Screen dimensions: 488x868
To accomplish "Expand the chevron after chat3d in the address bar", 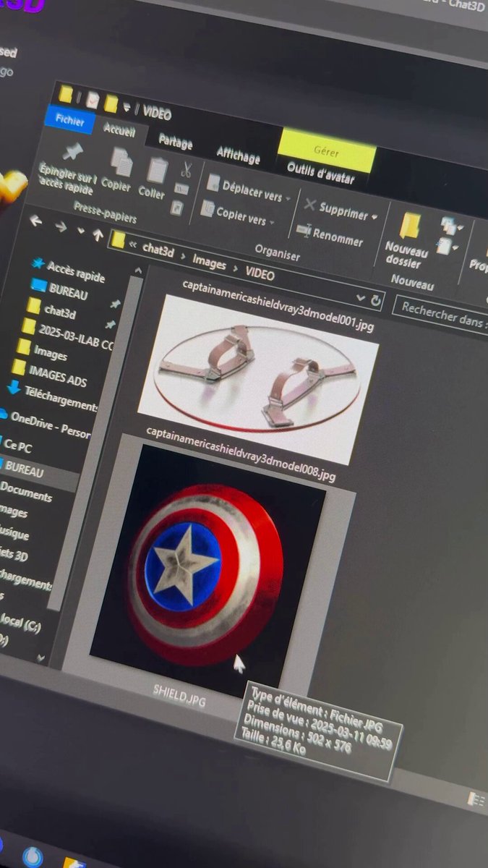I will point(181,258).
